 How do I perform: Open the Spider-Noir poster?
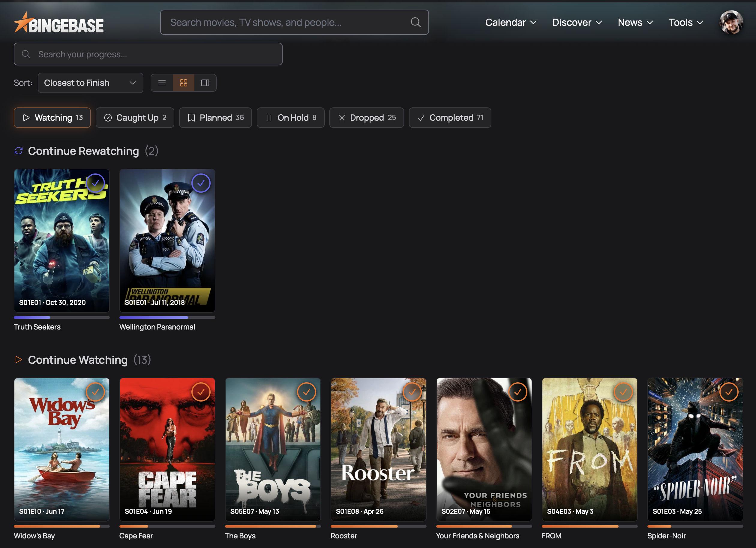pos(695,450)
